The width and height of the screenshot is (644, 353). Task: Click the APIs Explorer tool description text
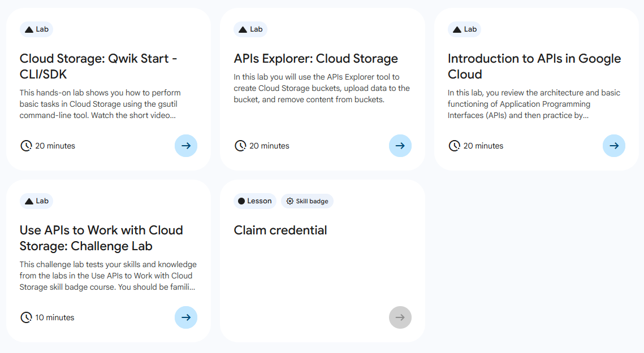point(322,88)
